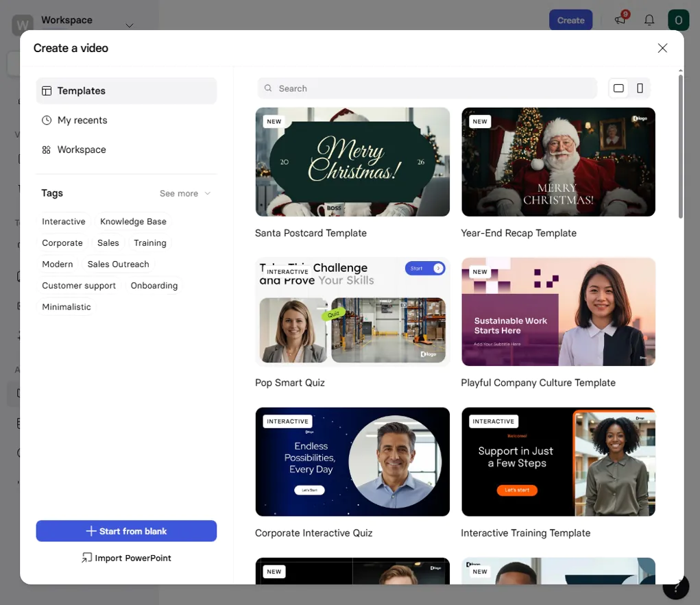Open Santa Postcard Template thumbnail

click(x=352, y=162)
